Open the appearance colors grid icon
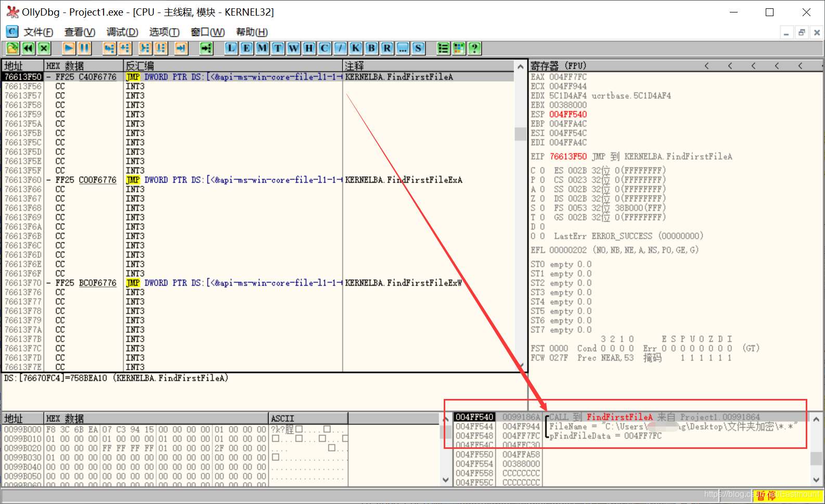This screenshot has width=825, height=504. point(459,48)
